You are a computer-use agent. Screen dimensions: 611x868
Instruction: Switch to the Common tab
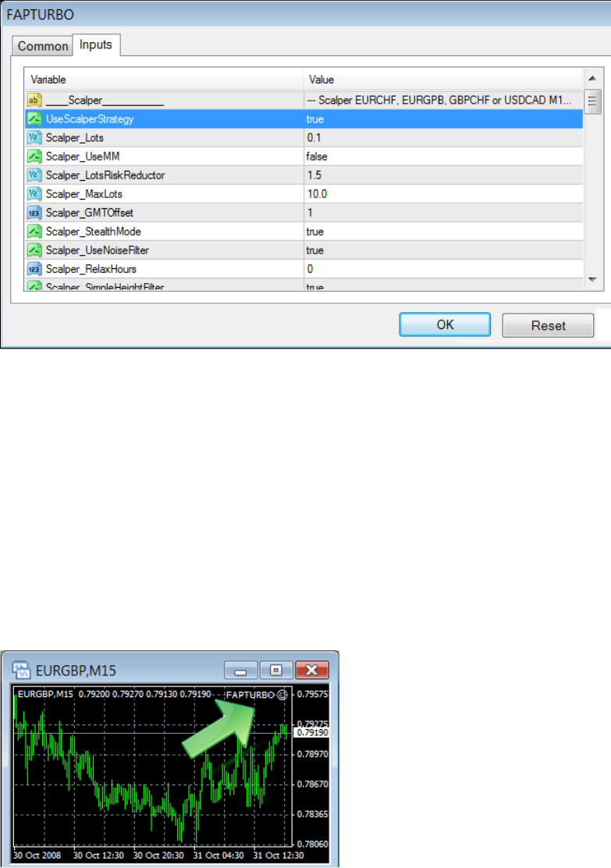[43, 46]
